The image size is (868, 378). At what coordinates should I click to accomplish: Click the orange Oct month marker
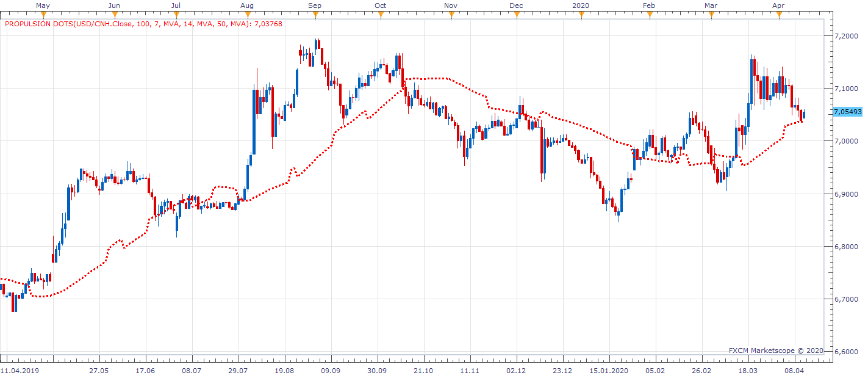(381, 15)
